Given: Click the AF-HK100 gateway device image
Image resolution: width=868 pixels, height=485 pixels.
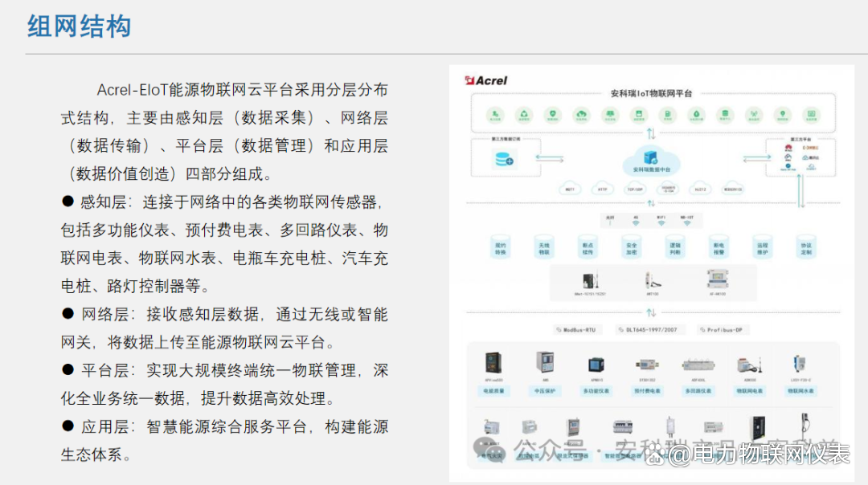Looking at the screenshot, I should coord(718,279).
